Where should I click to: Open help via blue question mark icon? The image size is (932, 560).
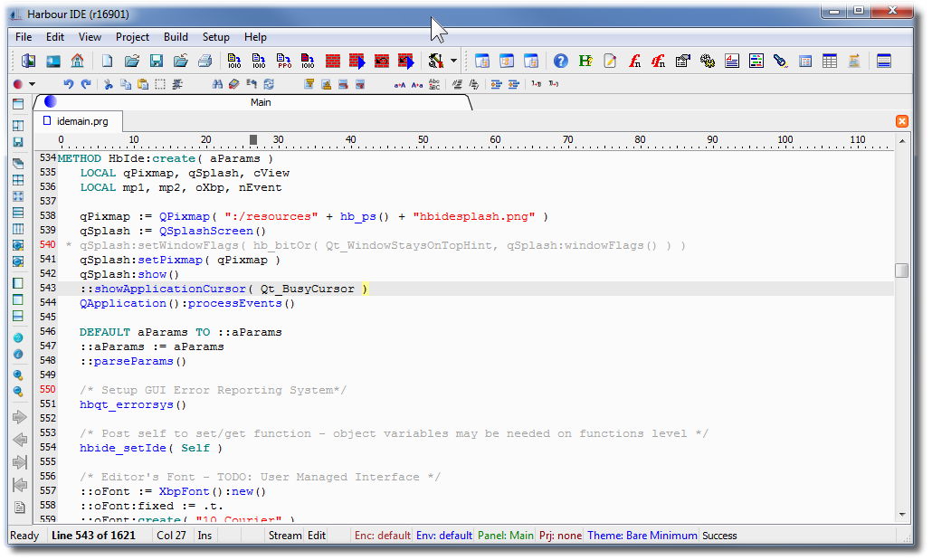561,62
